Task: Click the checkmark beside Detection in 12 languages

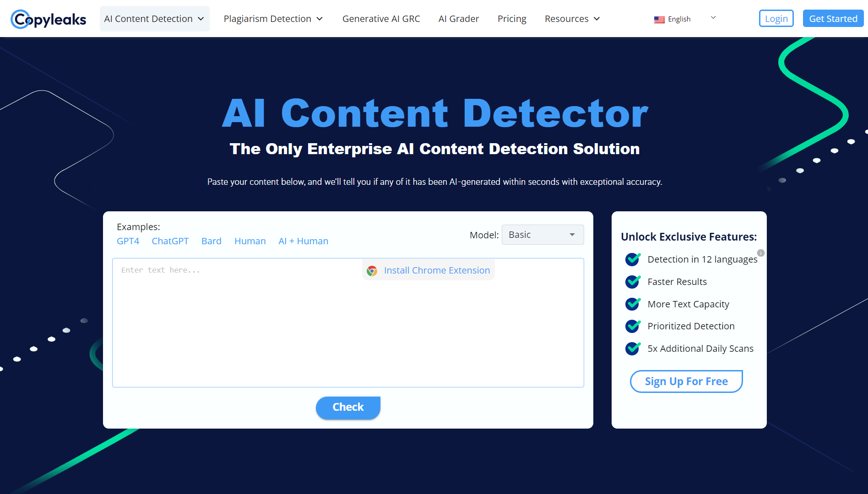Action: pos(633,259)
